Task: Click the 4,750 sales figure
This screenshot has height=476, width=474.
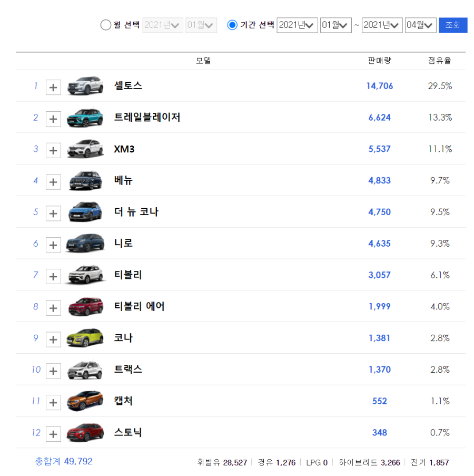Action: (x=379, y=212)
